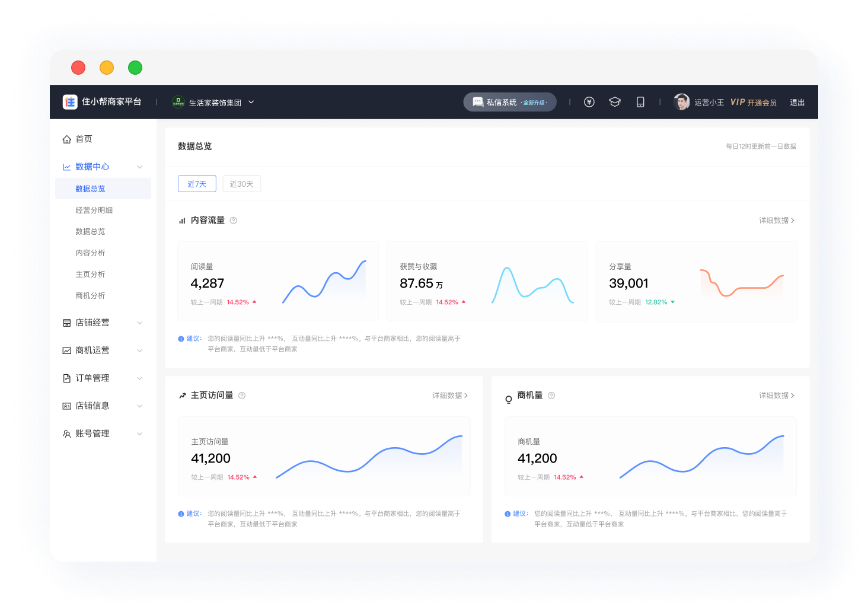
Task: Open 经营分明细 in sidebar submenu
Action: tap(94, 211)
